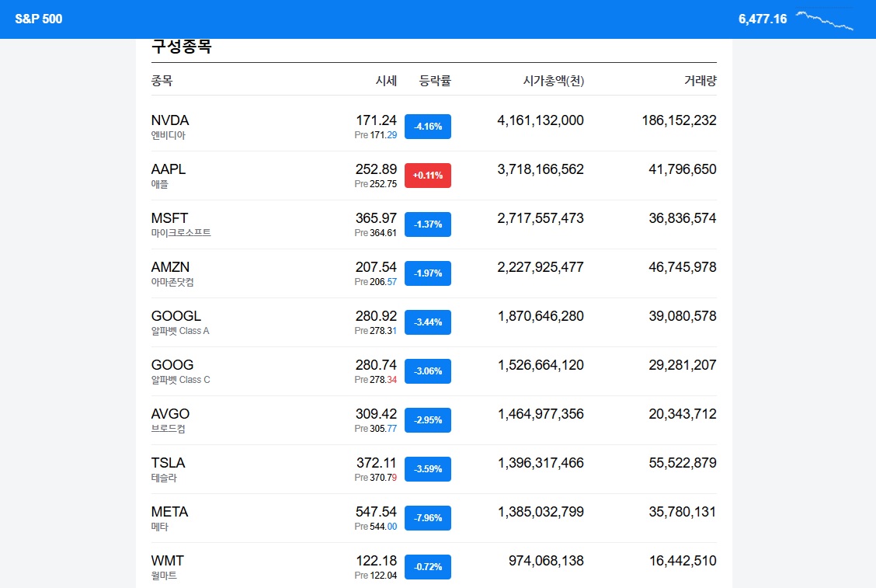Open the S&P 500 mini chart sparkline

coord(825,20)
